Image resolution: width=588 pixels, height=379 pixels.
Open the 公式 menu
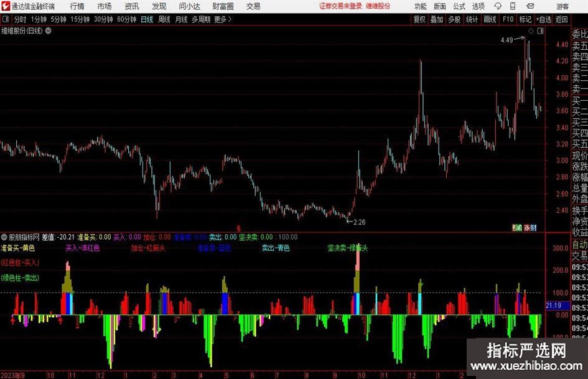point(459,6)
